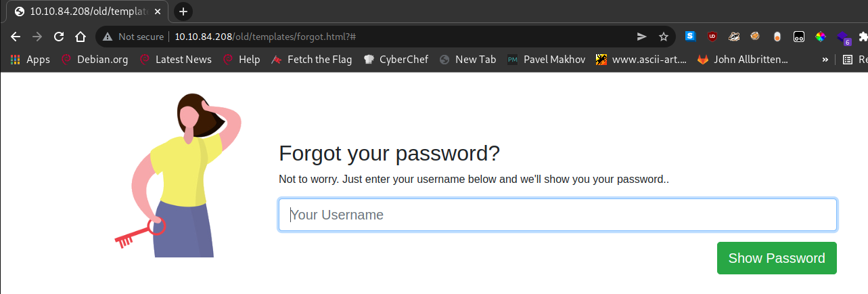The width and height of the screenshot is (868, 294).
Task: Open the extensions puzzle piece menu
Action: [x=863, y=37]
